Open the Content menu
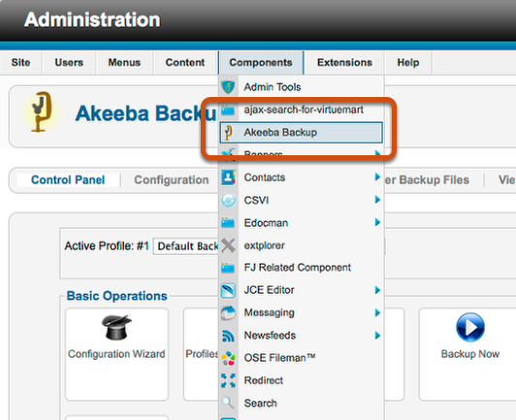Image resolution: width=516 pixels, height=420 pixels. coord(185,62)
